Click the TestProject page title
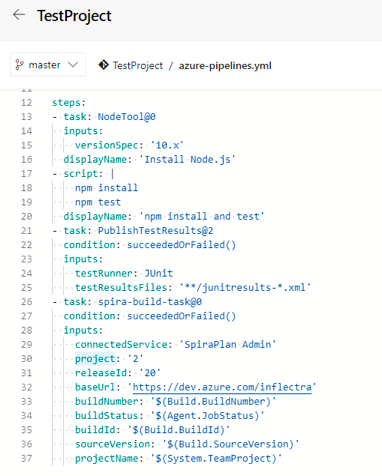This screenshot has height=476, width=382. click(x=74, y=16)
